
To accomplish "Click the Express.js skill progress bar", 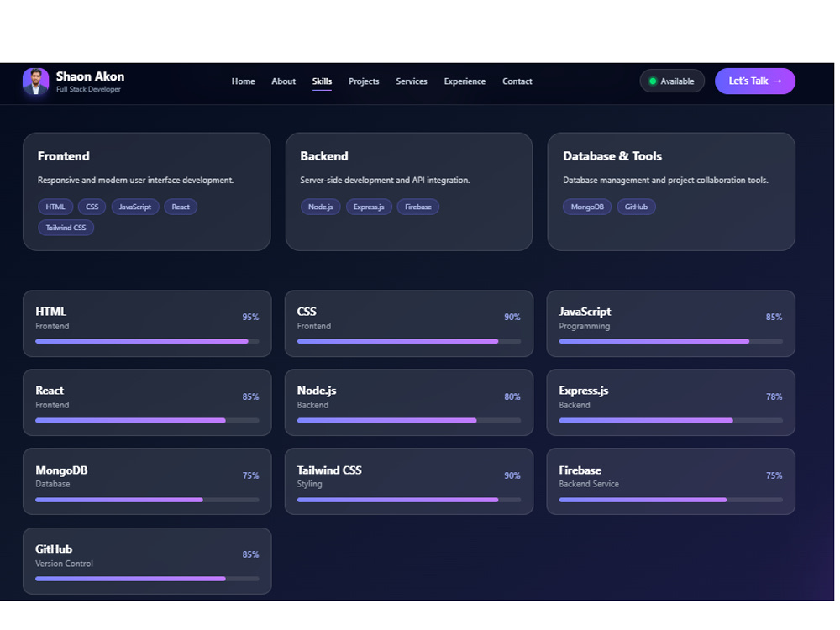I will point(670,421).
